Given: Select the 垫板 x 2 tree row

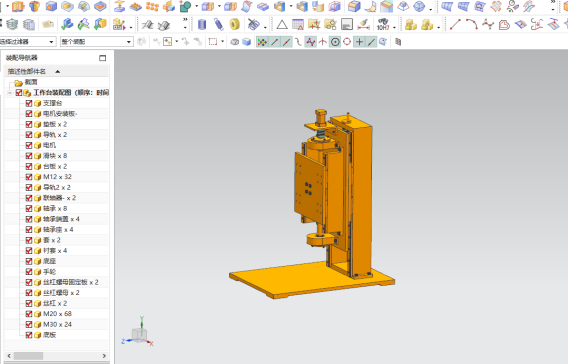Looking at the screenshot, I should pos(56,124).
